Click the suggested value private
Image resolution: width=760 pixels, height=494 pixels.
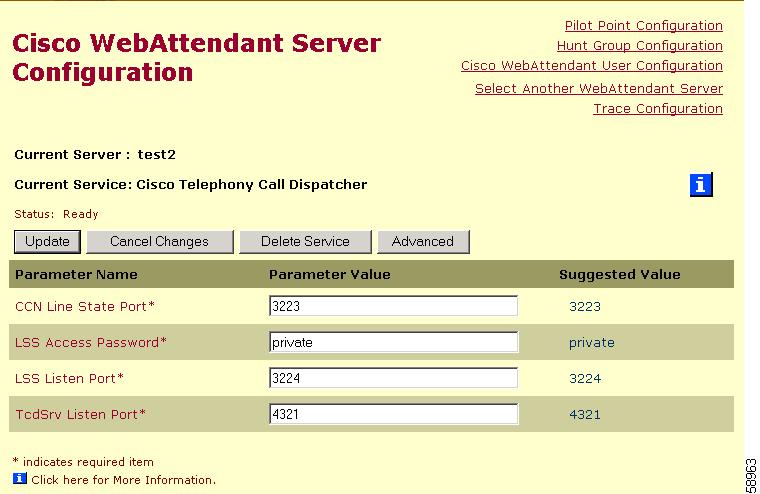(592, 343)
